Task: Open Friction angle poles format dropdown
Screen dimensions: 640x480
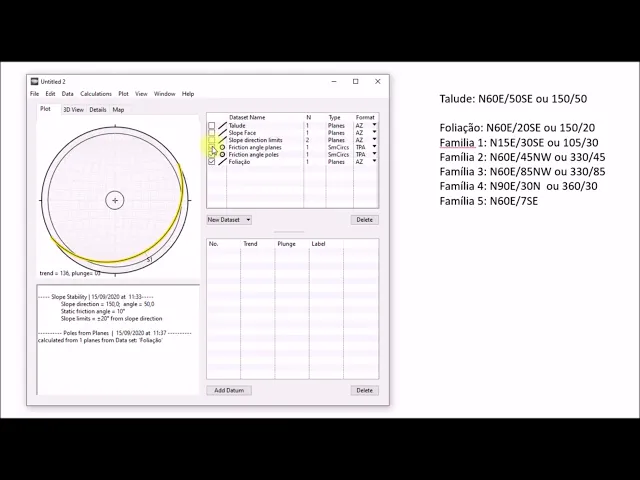Action: pos(374,154)
